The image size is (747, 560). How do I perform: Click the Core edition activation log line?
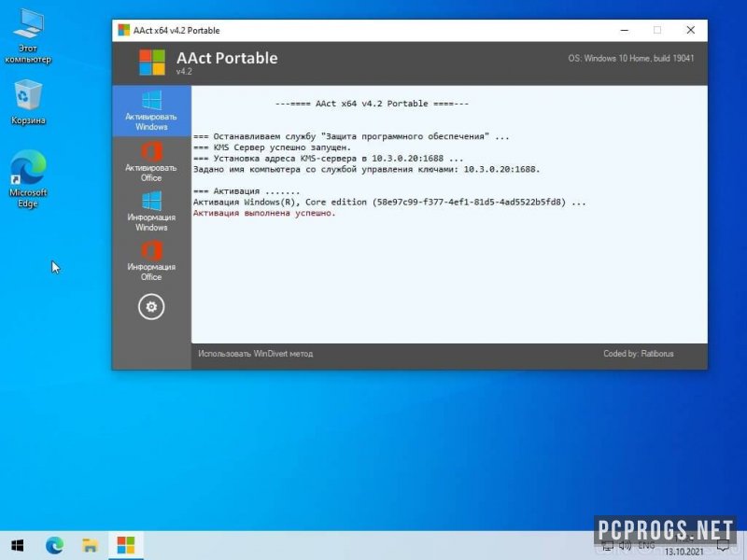point(389,202)
